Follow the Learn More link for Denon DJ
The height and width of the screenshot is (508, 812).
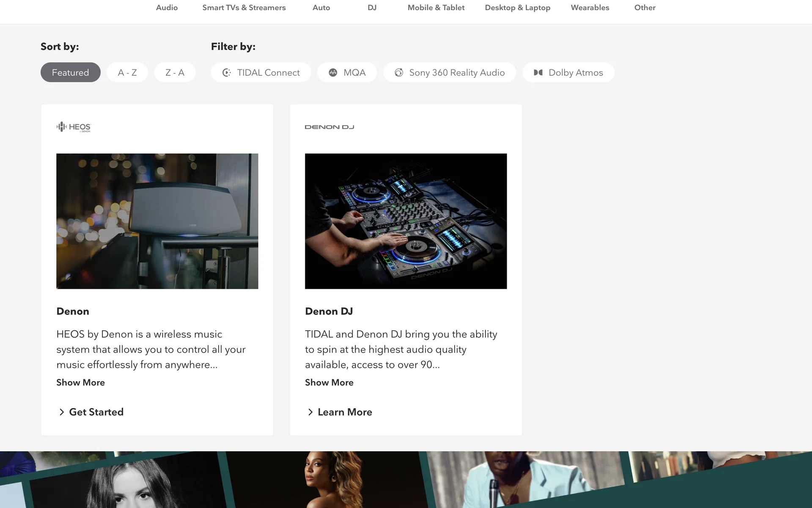(345, 412)
